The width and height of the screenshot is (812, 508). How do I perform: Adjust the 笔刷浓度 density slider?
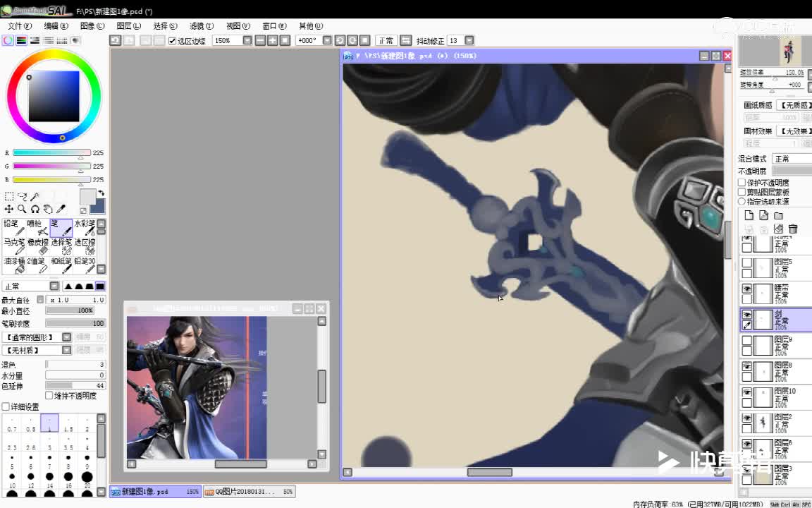75,323
